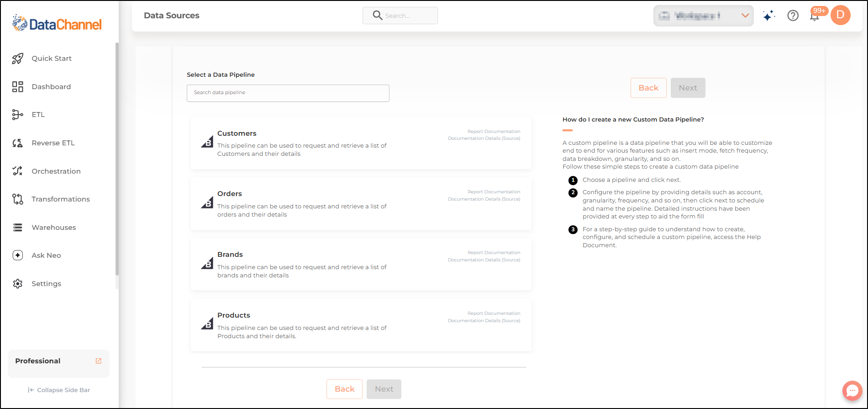Click the bottom Back button

tap(344, 389)
